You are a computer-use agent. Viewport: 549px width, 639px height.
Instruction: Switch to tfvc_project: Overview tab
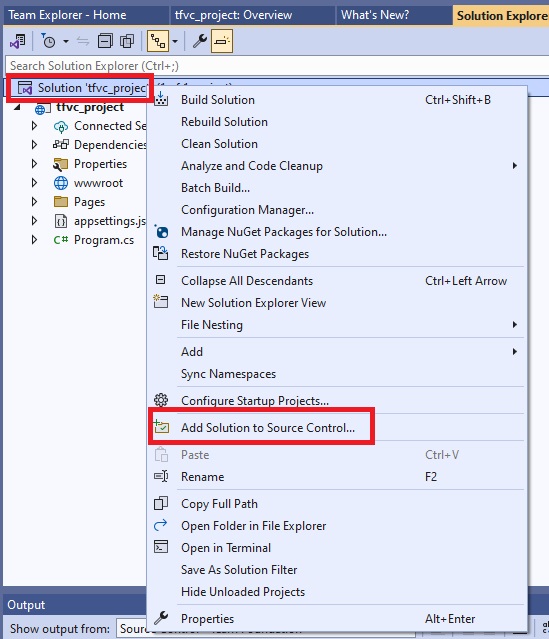click(252, 15)
